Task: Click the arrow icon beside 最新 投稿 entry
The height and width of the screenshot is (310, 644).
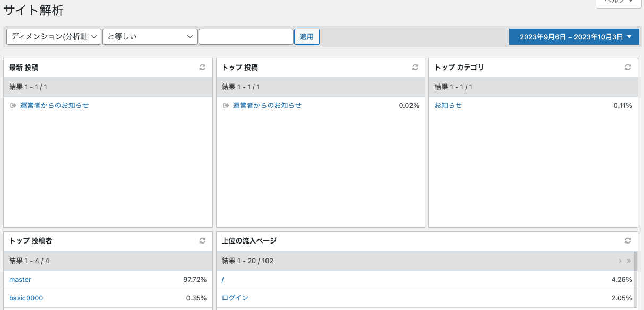Action: coord(13,105)
